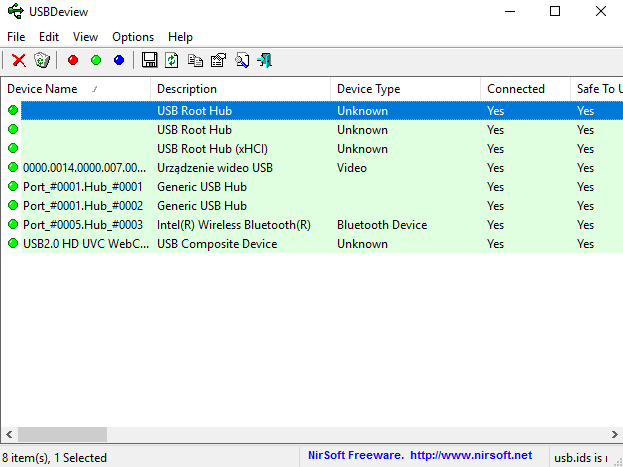Minimize the USBDeview window
This screenshot has width=623, height=467.
coord(509,12)
